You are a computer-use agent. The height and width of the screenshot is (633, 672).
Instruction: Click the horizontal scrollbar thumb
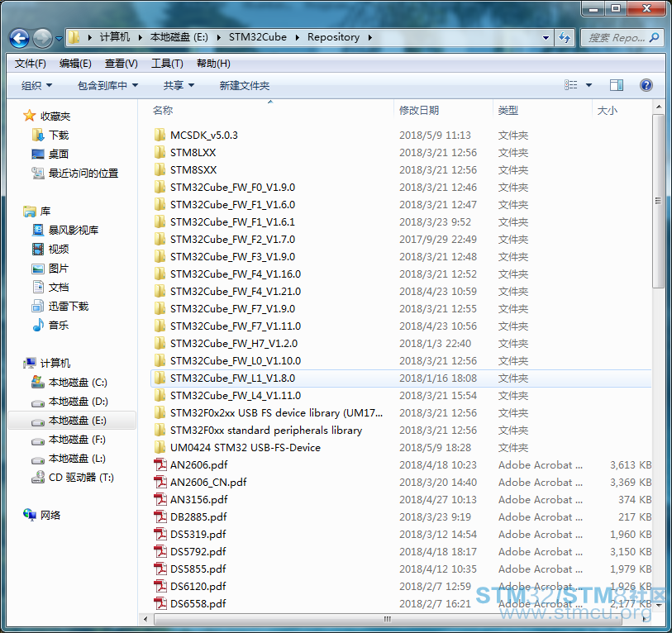click(x=387, y=619)
